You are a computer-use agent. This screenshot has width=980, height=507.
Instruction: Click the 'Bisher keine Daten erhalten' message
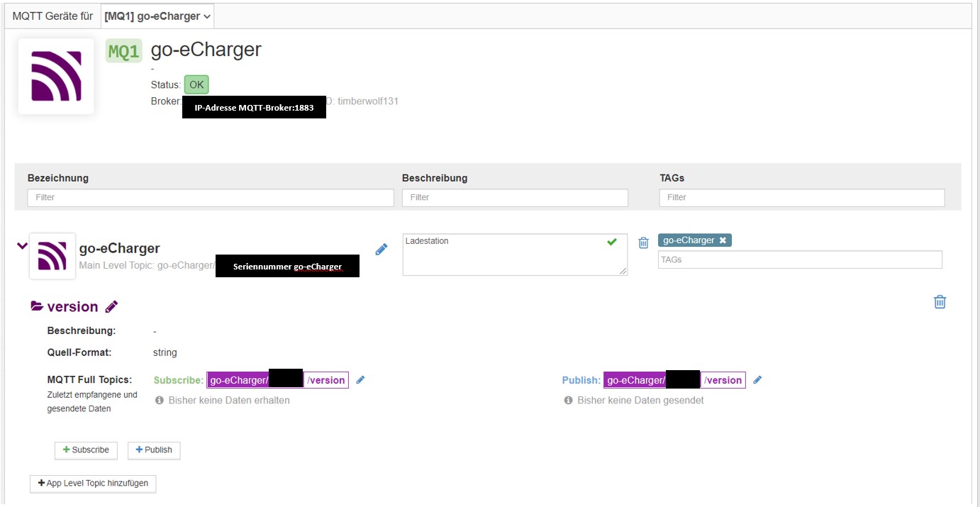point(229,401)
